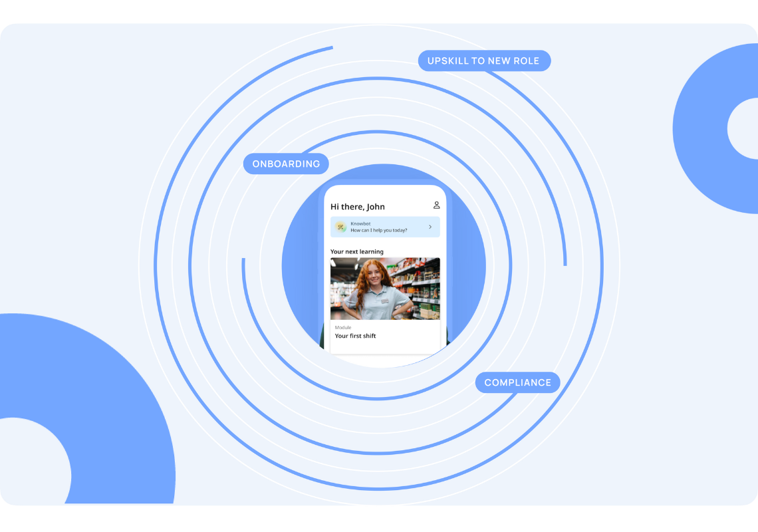Open the store employee module thumbnail
This screenshot has width=758, height=532.
point(385,289)
